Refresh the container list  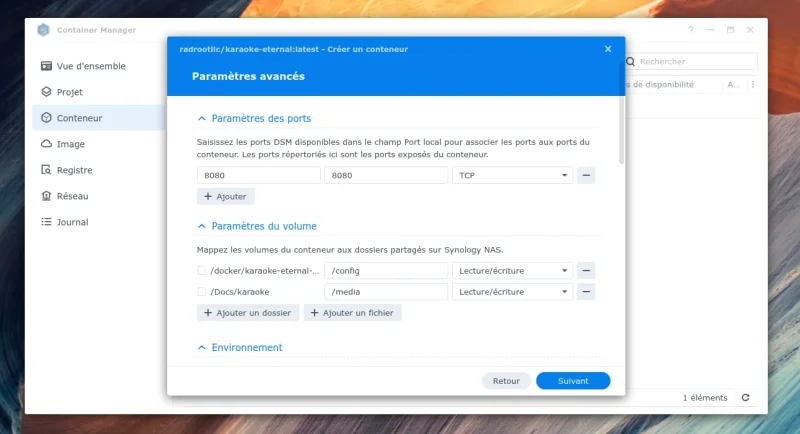tap(745, 398)
